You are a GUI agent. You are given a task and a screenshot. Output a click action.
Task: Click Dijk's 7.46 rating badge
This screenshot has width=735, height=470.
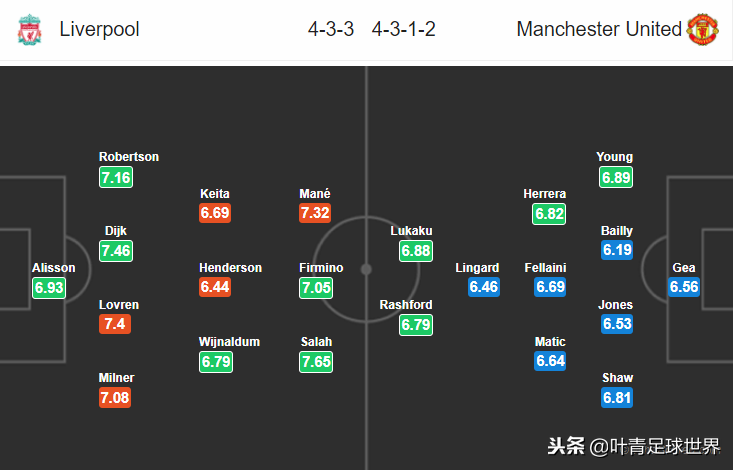click(x=116, y=250)
